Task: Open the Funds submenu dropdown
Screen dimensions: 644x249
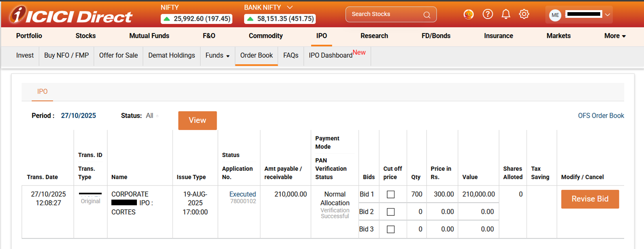Action: pos(218,55)
